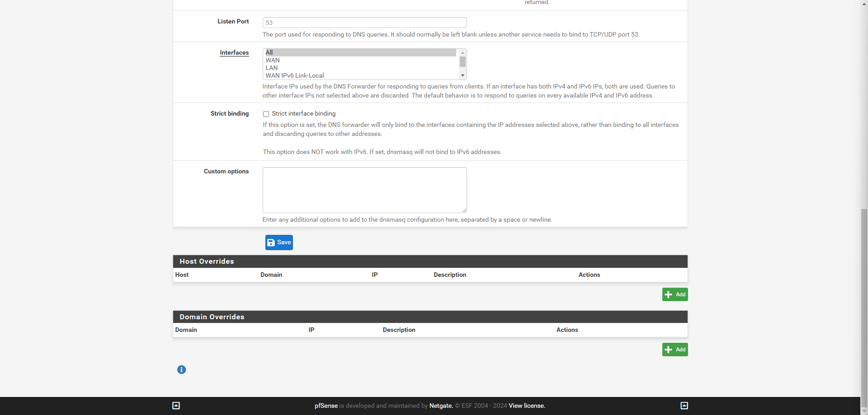Click 'IP' column in Domain Overrides table
Viewport: 868px width, 415px height.
pyautogui.click(x=311, y=330)
